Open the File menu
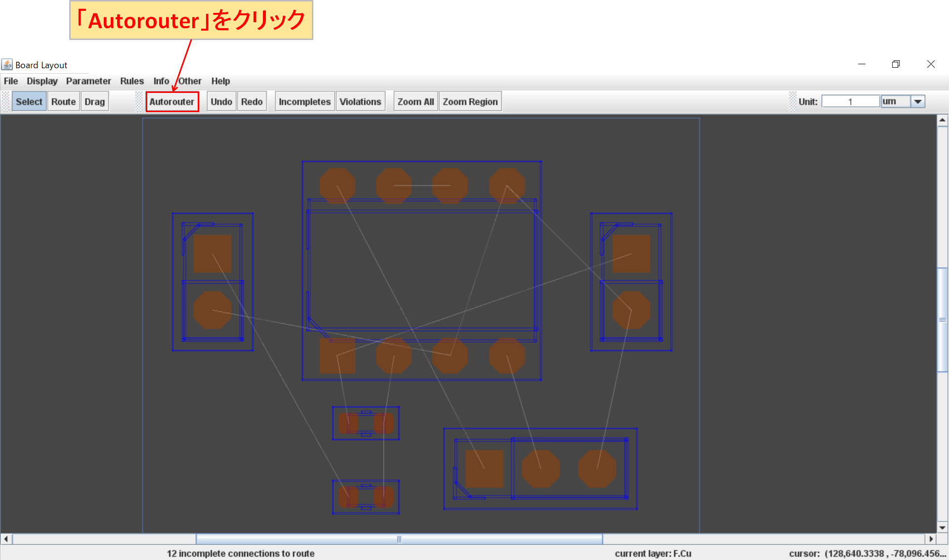The height and width of the screenshot is (560, 949). 10,81
